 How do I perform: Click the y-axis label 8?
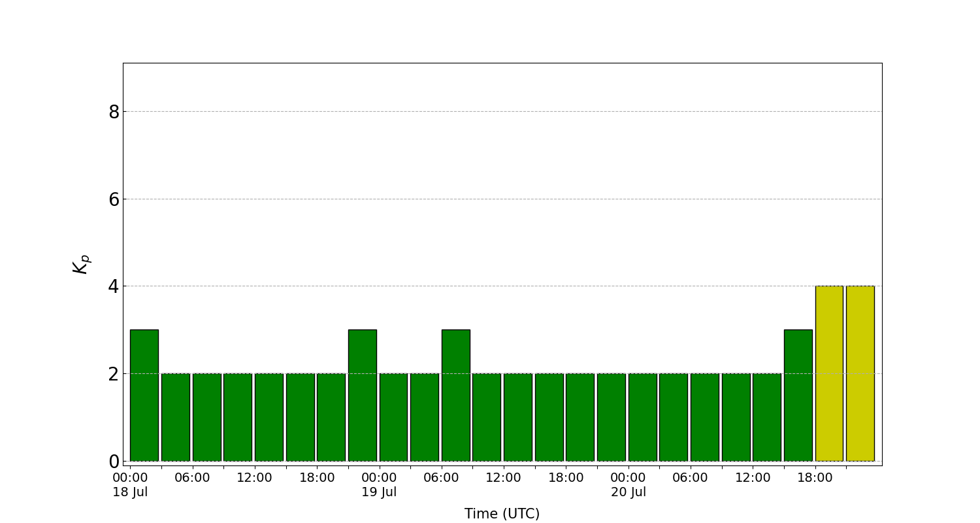point(114,111)
